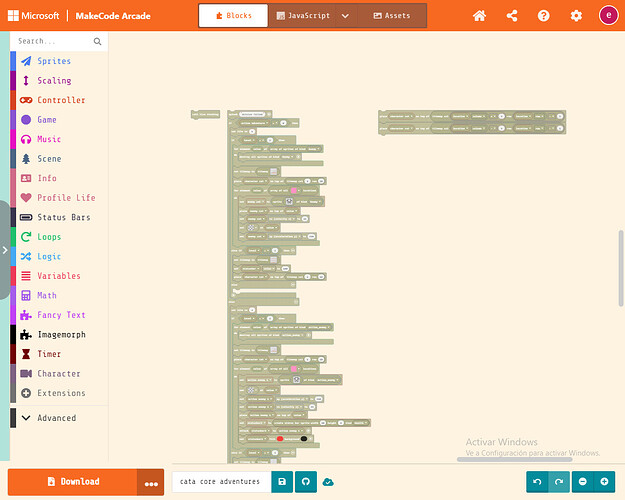This screenshot has width=625, height=500.
Task: Open the Imagemorph extension category
Action: pos(59,335)
